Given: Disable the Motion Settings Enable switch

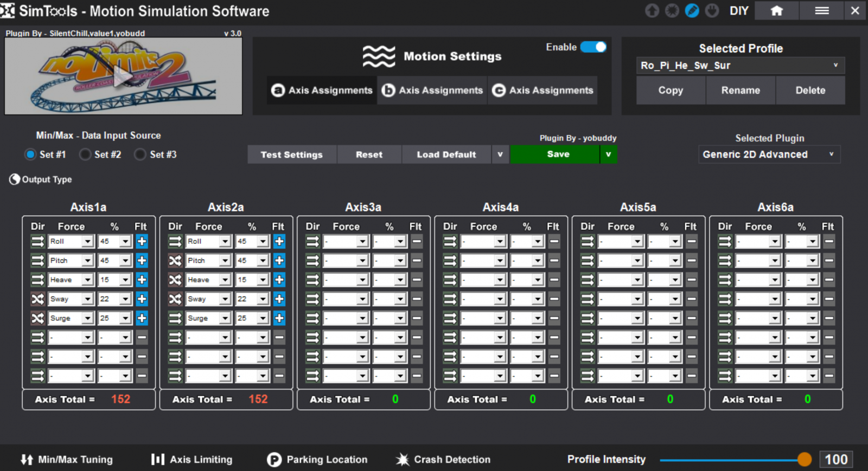Looking at the screenshot, I should pos(593,47).
